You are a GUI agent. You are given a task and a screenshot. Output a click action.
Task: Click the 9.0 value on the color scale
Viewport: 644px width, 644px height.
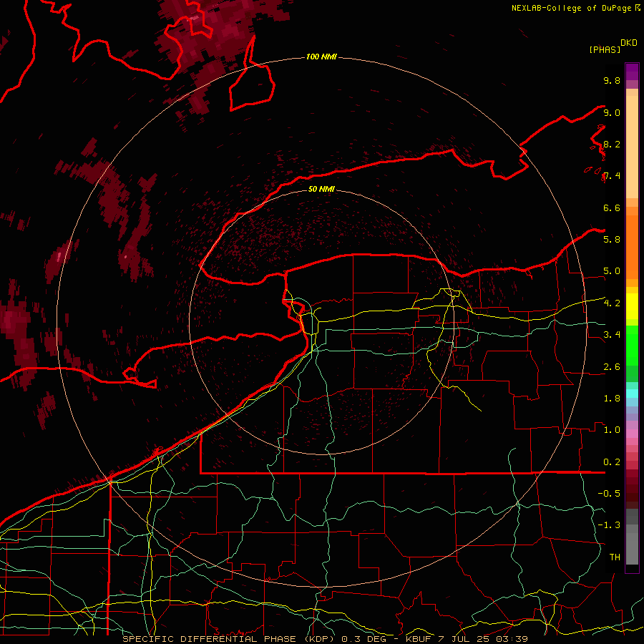pos(612,112)
